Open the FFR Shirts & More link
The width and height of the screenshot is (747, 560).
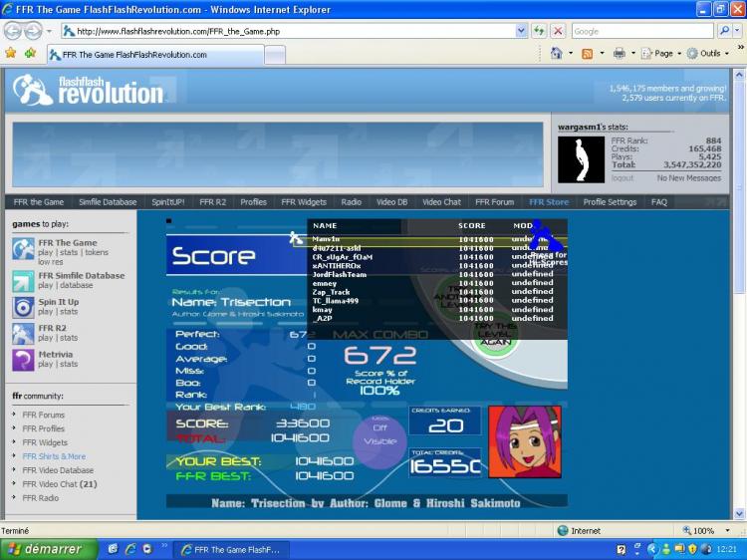click(x=54, y=456)
